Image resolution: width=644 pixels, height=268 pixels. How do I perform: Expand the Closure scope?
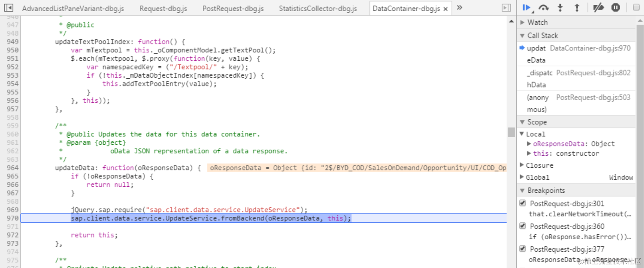point(521,165)
